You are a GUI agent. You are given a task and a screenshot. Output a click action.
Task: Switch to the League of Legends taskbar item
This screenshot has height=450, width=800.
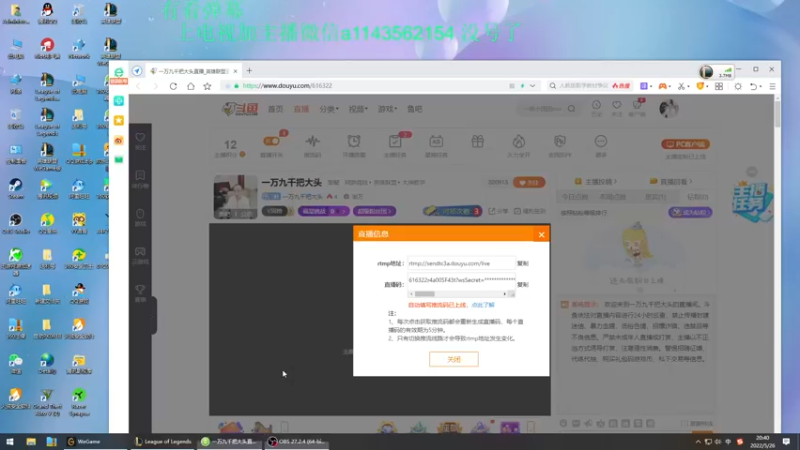pos(163,442)
